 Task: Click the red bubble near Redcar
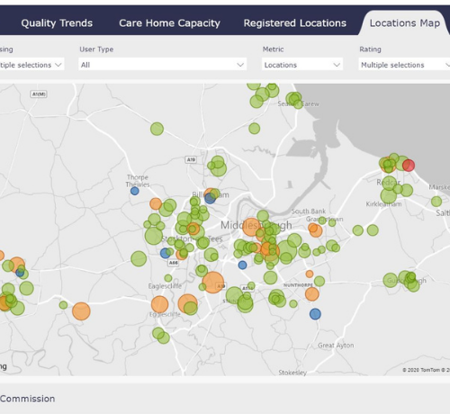[408, 165]
